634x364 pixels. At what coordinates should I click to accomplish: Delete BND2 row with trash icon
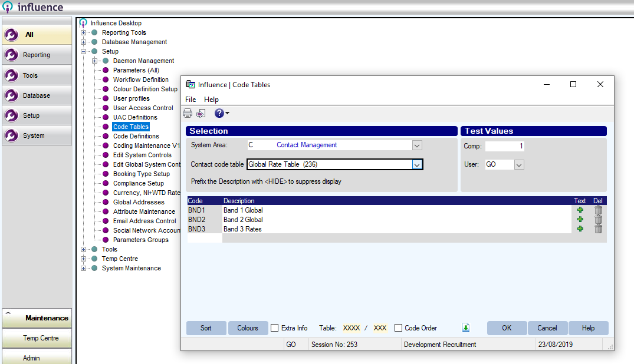tap(599, 219)
